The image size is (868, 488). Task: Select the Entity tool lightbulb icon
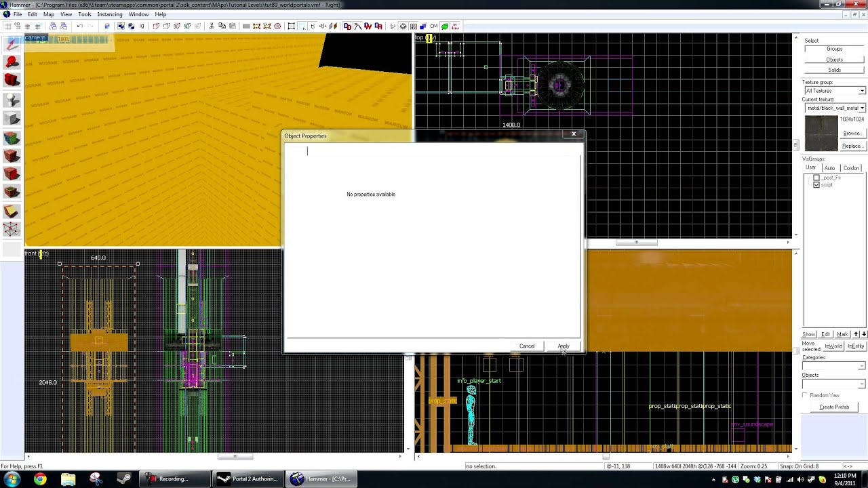tap(12, 100)
